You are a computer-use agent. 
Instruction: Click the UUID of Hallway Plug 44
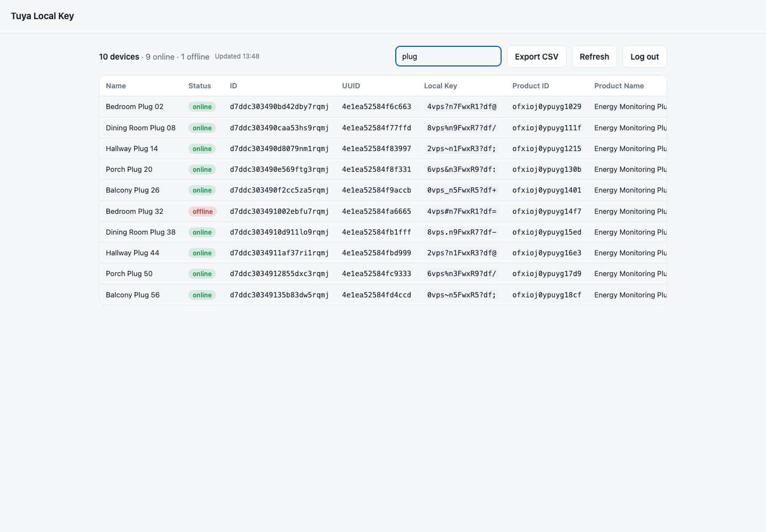pos(377,253)
